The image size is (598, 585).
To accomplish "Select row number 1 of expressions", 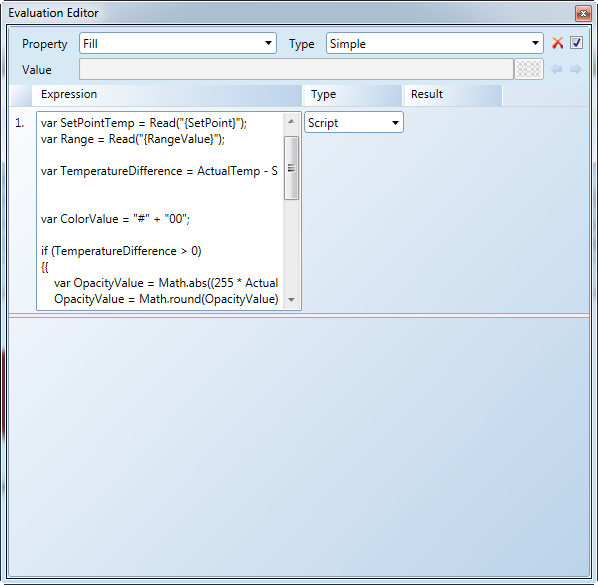I will [19, 123].
